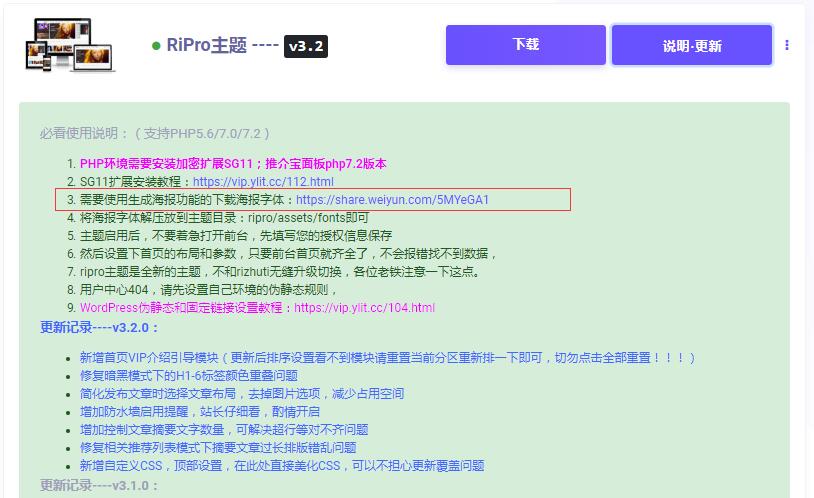
Task: Click the 新增自定义CSS changelog item
Action: coord(282,466)
